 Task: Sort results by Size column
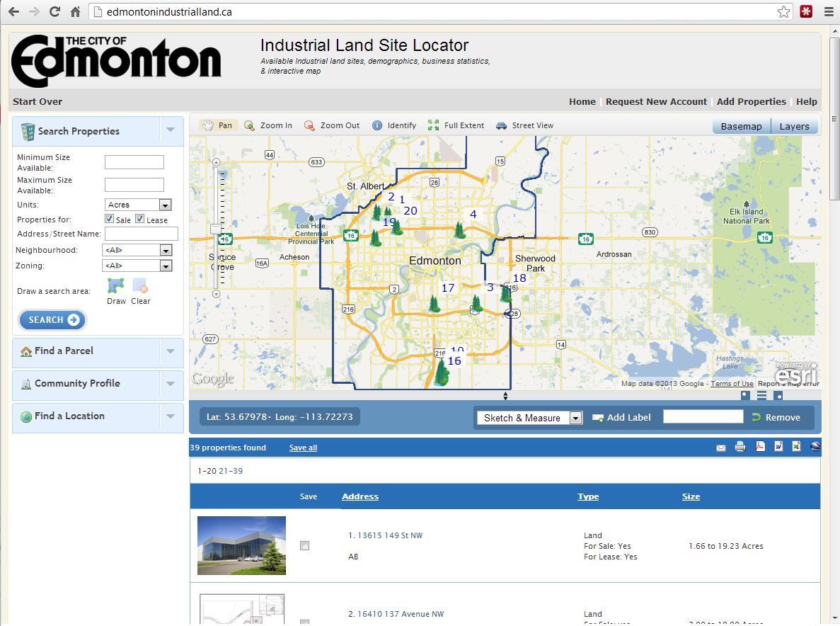point(691,496)
